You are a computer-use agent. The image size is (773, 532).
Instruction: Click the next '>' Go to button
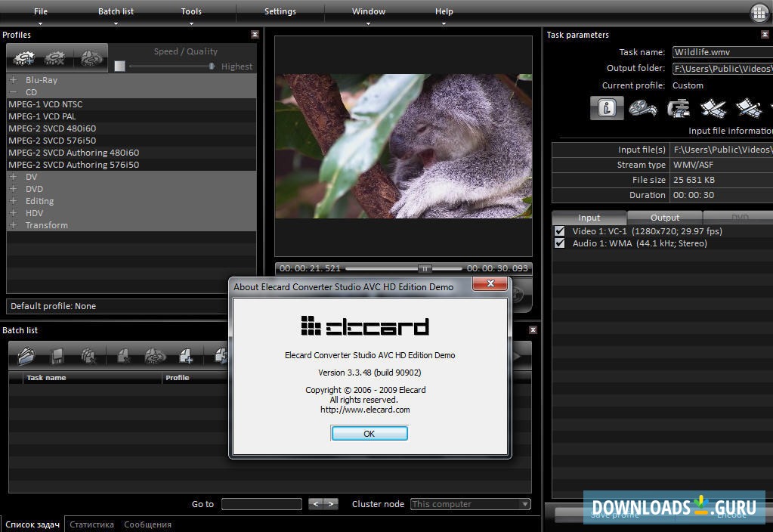click(331, 504)
